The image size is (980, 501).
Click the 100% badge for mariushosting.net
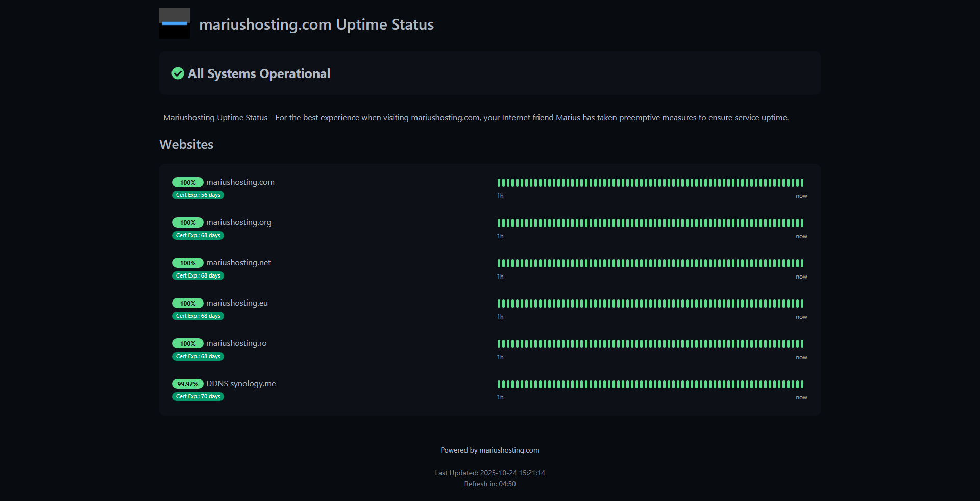click(x=187, y=263)
